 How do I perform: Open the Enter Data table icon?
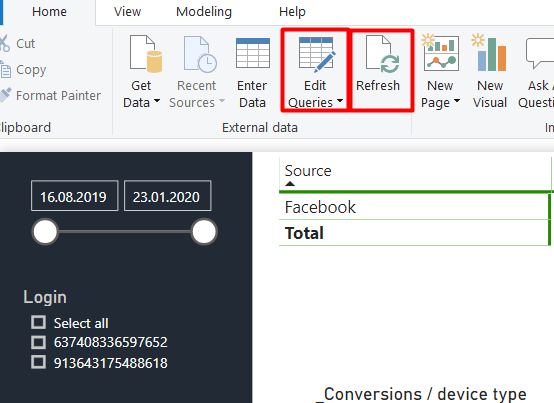pos(253,53)
